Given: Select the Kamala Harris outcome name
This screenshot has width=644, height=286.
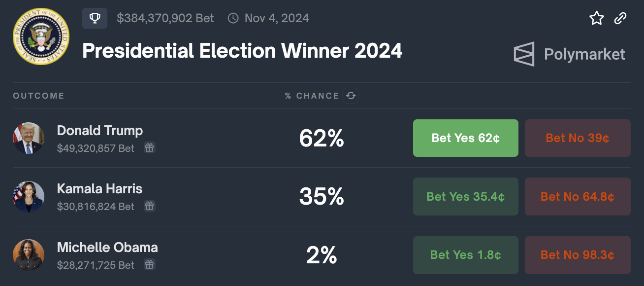Looking at the screenshot, I should (x=99, y=189).
